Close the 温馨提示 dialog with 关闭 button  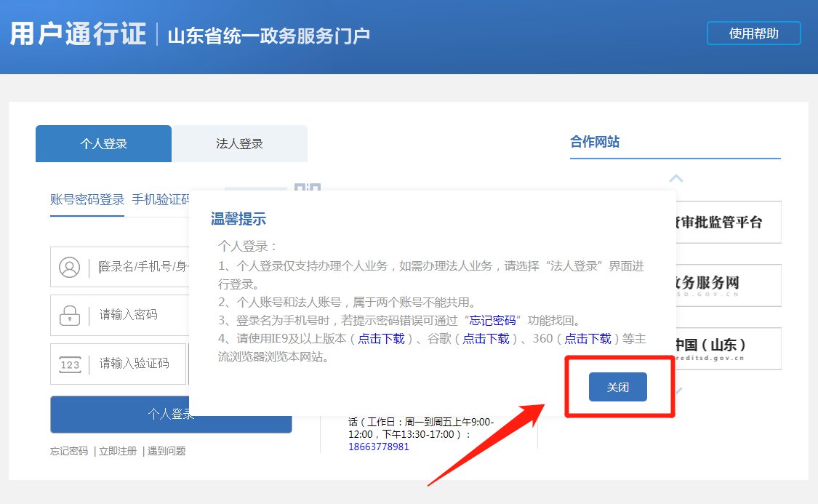(x=617, y=387)
